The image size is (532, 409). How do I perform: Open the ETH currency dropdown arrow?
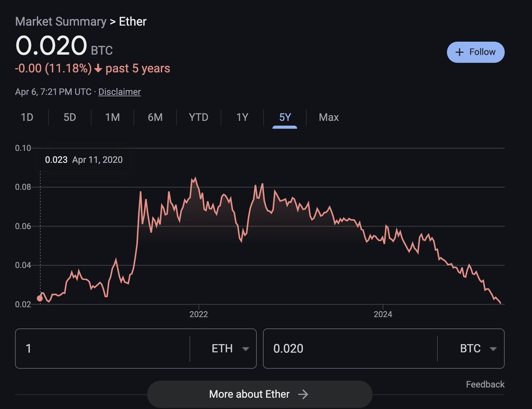tap(245, 349)
